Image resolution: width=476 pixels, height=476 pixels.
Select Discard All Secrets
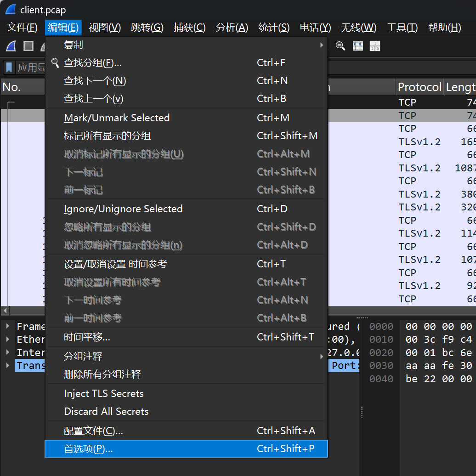(x=186, y=411)
